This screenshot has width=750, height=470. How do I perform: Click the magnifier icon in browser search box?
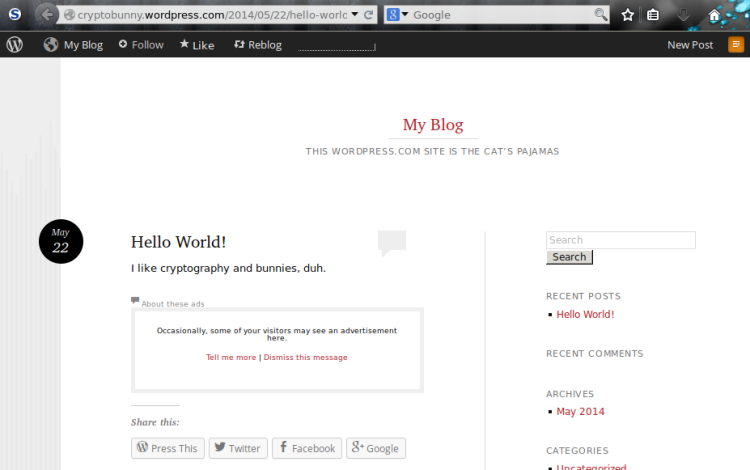click(600, 15)
